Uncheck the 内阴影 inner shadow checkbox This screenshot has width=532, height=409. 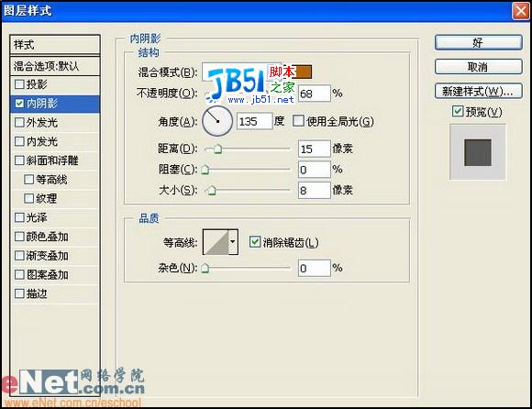click(x=19, y=104)
